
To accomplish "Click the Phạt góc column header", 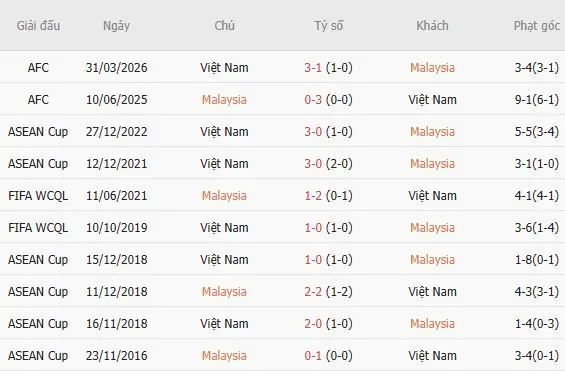I will [x=537, y=26].
